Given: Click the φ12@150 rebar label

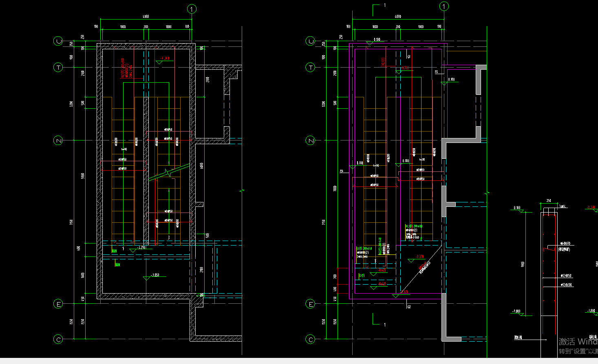Looking at the screenshot, I should click(x=566, y=276).
